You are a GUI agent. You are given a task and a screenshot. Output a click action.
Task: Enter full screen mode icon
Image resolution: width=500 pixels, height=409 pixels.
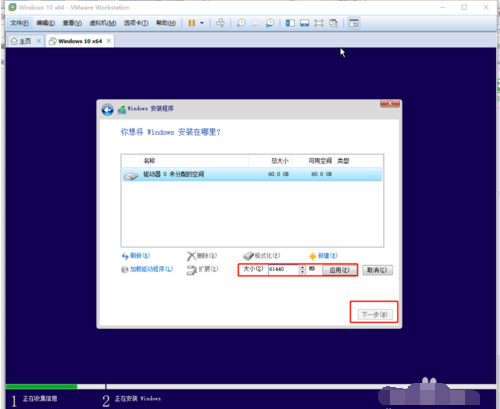[x=319, y=23]
